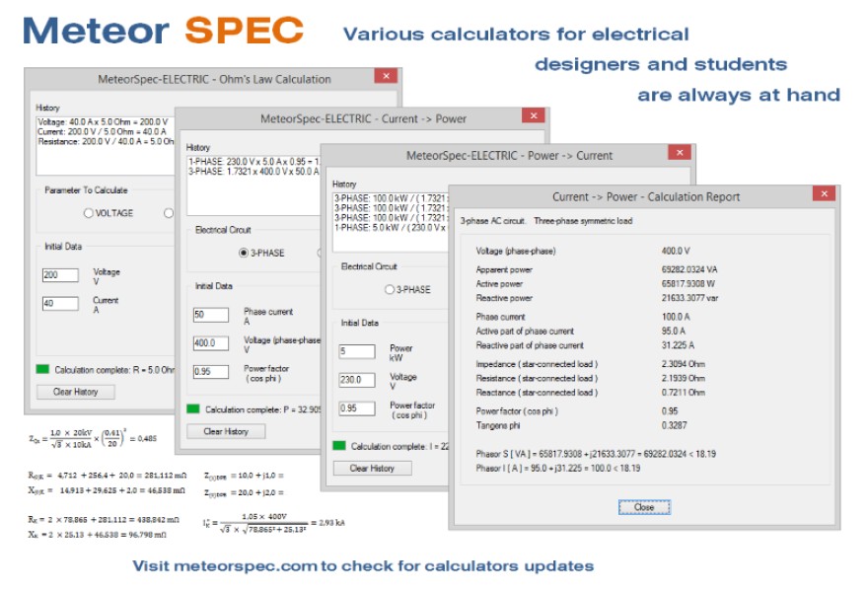The height and width of the screenshot is (592, 868).
Task: Close the Calculation Report window via X
Action: pyautogui.click(x=825, y=193)
